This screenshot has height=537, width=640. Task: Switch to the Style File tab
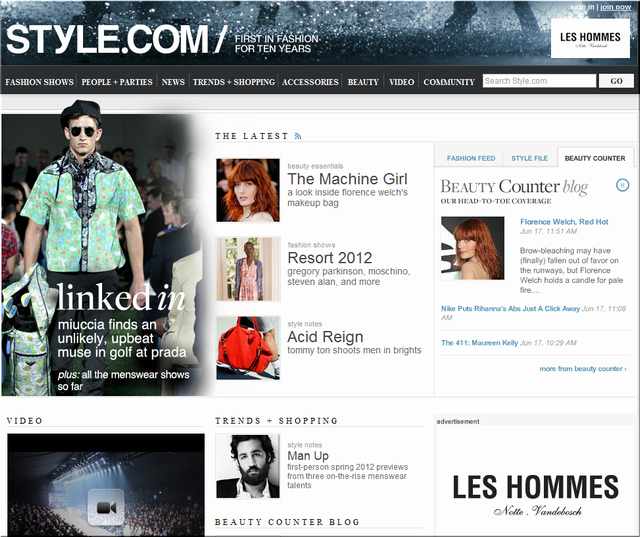pos(529,158)
